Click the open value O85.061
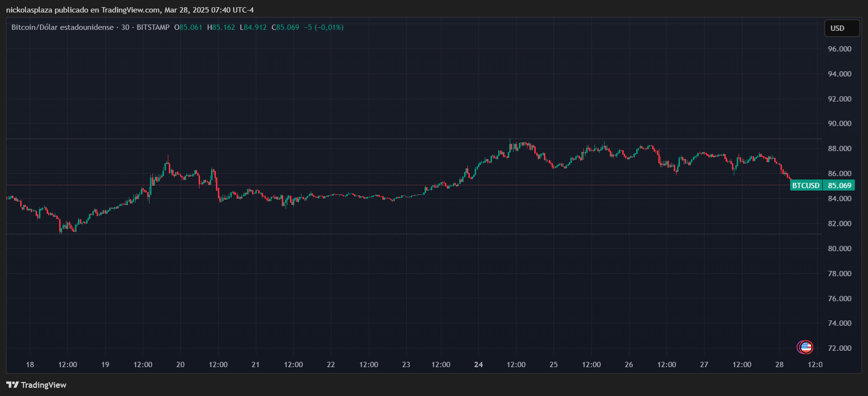The height and width of the screenshot is (396, 868). (x=188, y=27)
